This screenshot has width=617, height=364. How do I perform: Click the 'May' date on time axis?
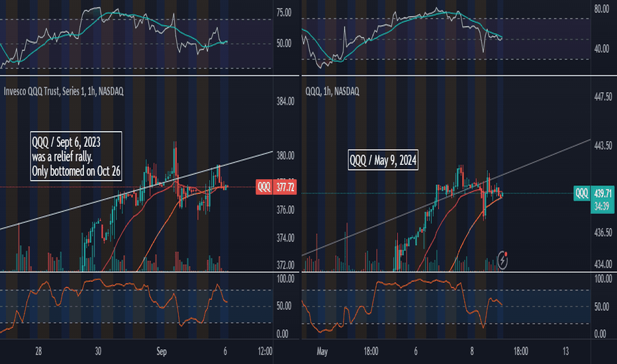pos(322,351)
